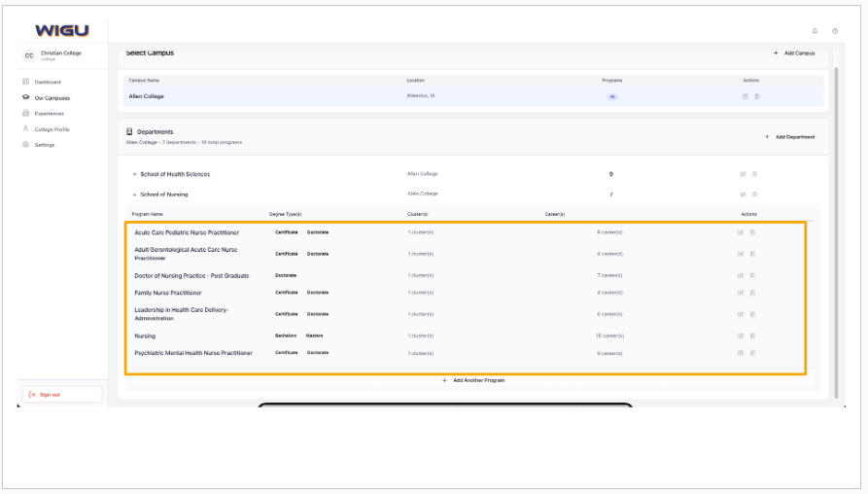Delete the School of Nursing department
868x494 pixels.
pos(754,194)
